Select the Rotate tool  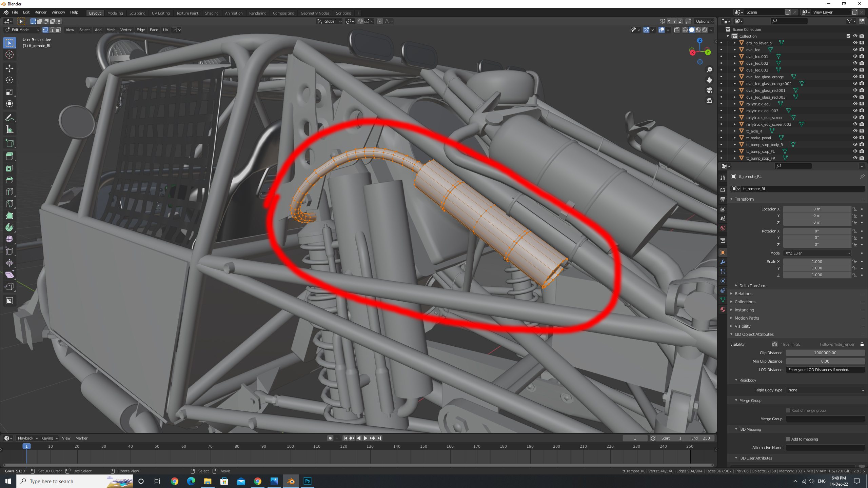[9, 80]
